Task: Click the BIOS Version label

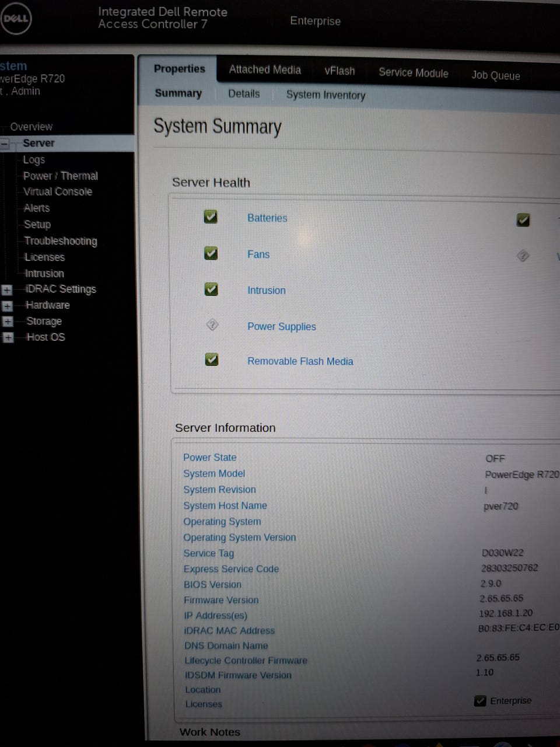Action: [212, 585]
